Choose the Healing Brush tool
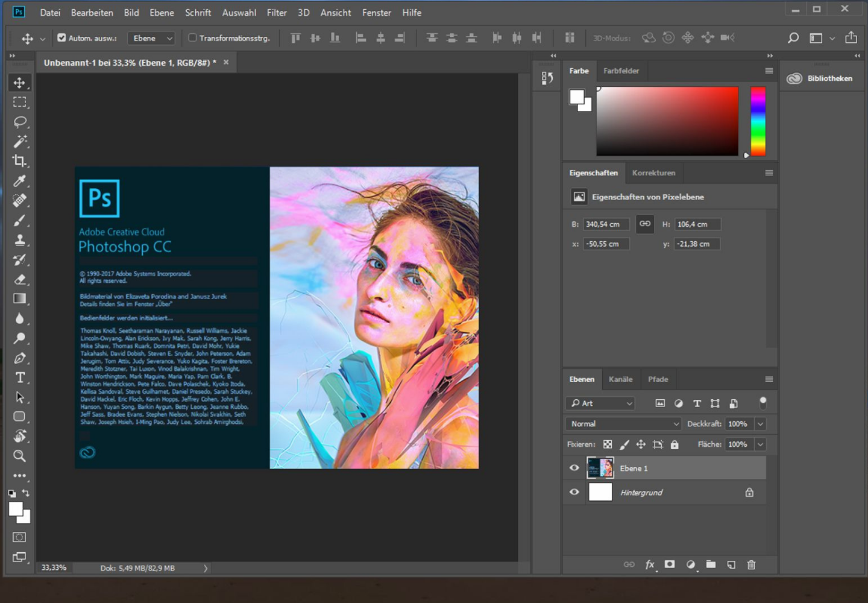 coord(20,200)
